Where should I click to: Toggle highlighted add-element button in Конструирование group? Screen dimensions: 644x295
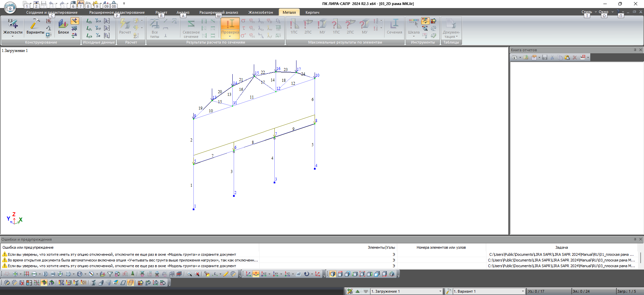pyautogui.click(x=75, y=21)
